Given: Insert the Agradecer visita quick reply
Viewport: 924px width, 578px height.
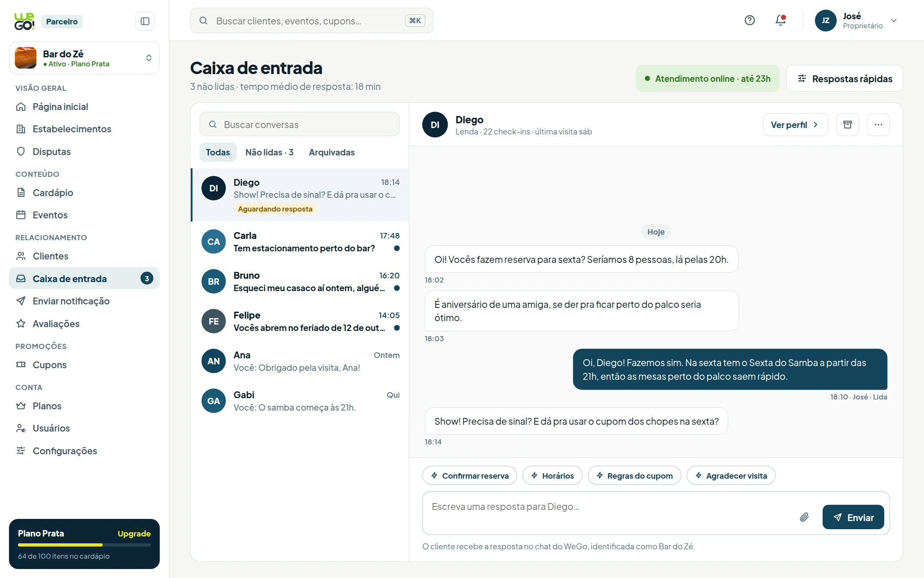Looking at the screenshot, I should click(x=731, y=476).
